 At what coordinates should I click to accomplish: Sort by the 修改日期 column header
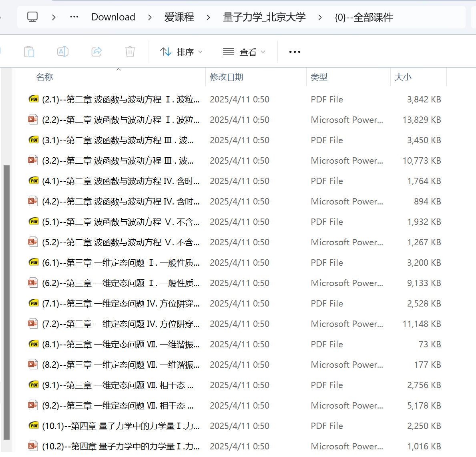[x=227, y=77]
